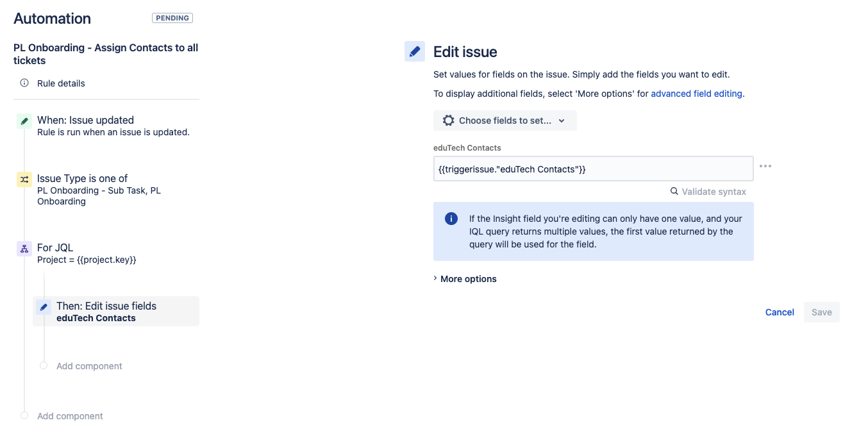This screenshot has height=434, width=868.
Task: Click the Save button
Action: (x=822, y=312)
